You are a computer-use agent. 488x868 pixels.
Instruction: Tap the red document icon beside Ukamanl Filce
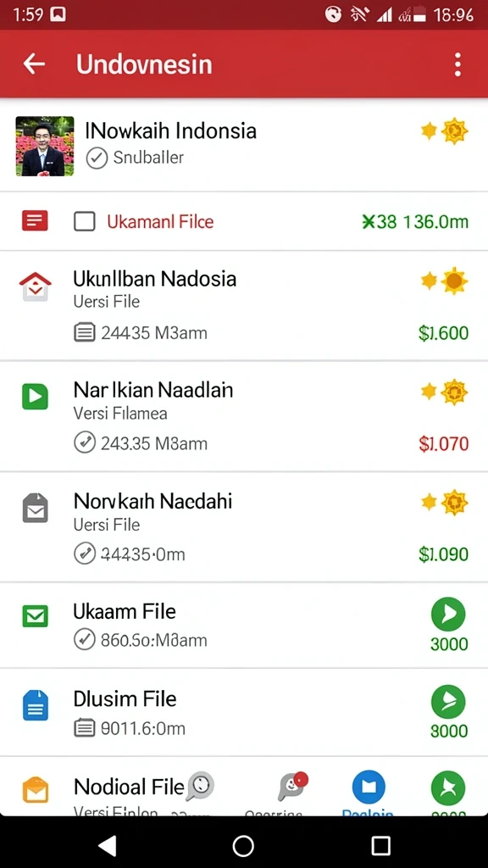coord(35,221)
